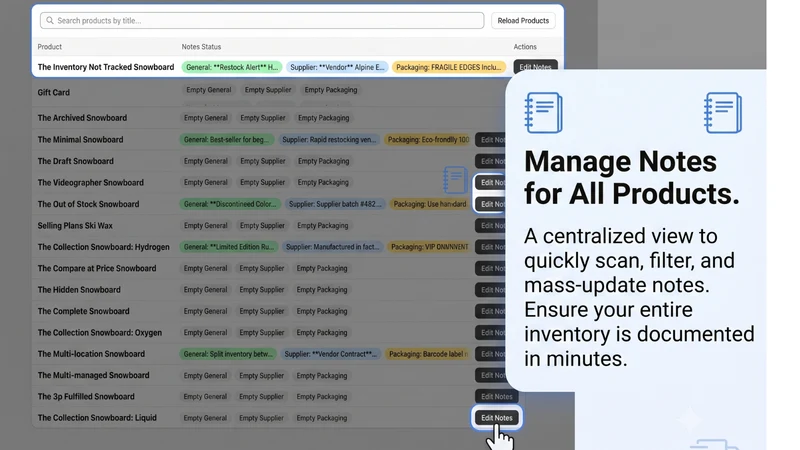
Task: Click Supplier batch #482 badge
Action: (x=335, y=204)
